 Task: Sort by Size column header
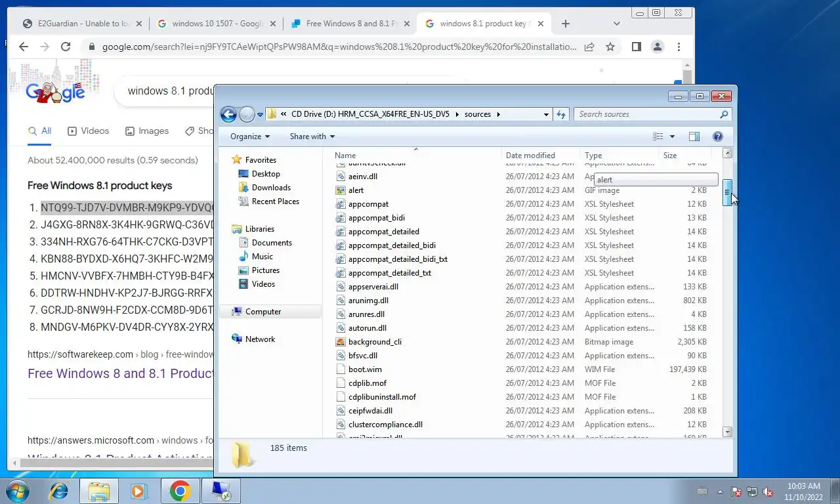coord(670,156)
